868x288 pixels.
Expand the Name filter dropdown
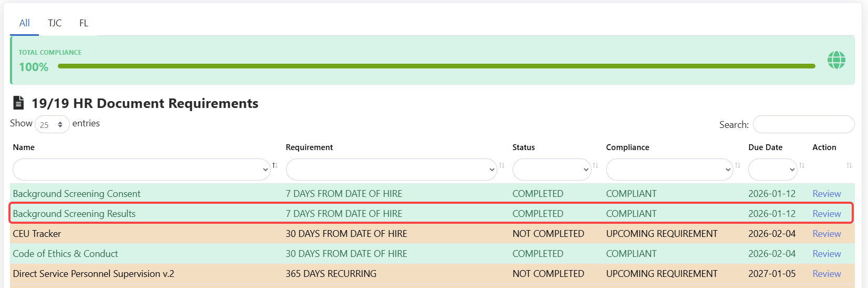pos(141,170)
